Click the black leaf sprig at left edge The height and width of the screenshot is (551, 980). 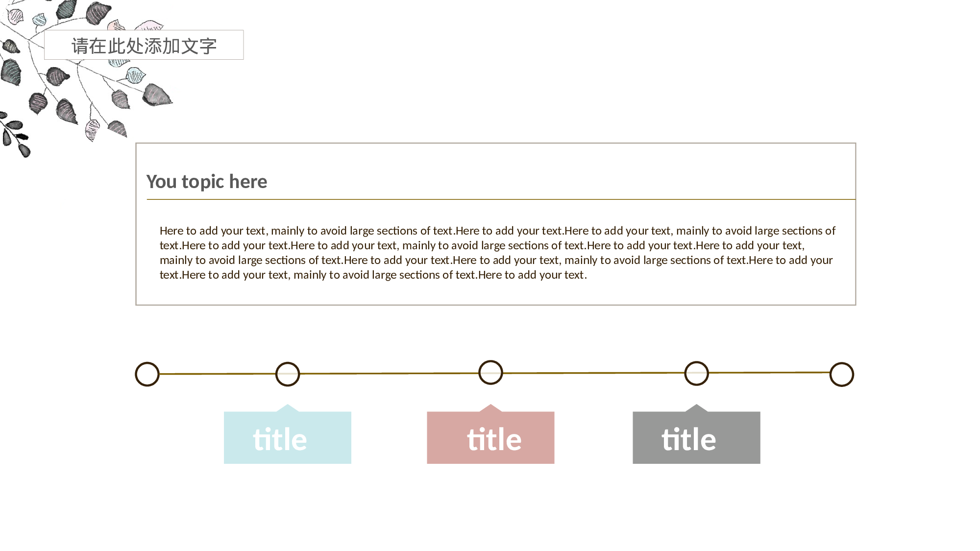(15, 136)
